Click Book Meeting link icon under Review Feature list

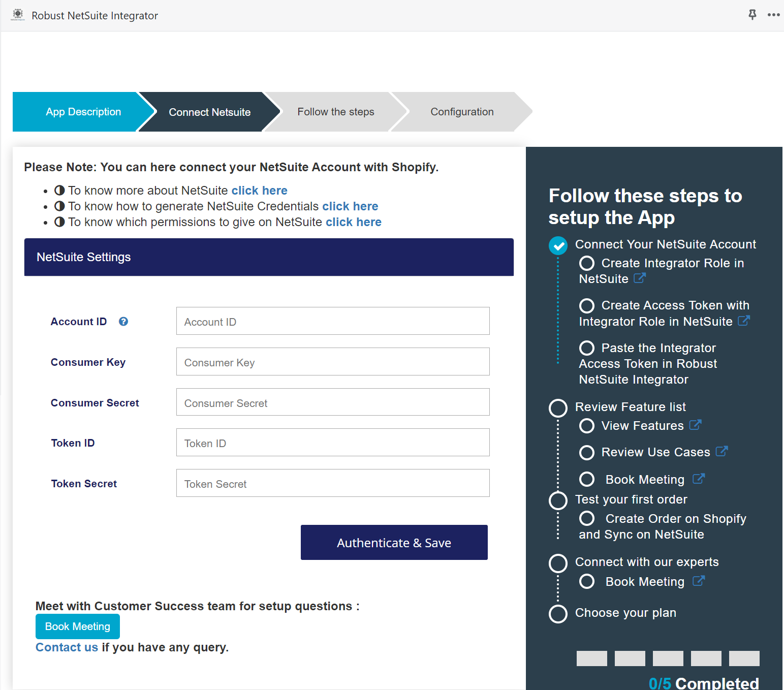pos(700,479)
